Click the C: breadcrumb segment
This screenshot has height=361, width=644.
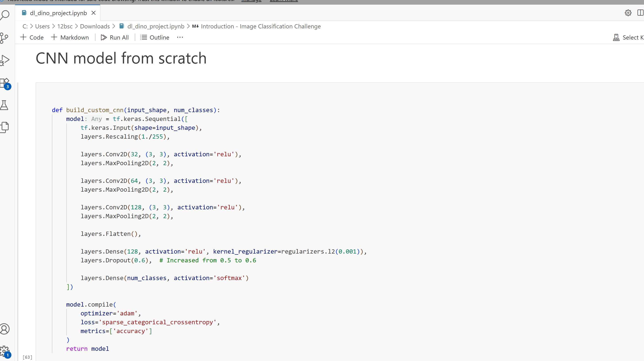point(25,26)
